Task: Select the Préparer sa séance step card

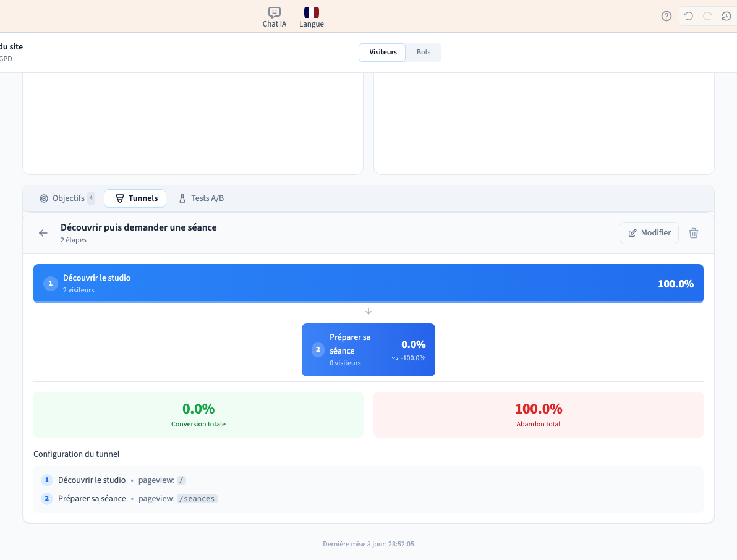Action: coord(368,349)
